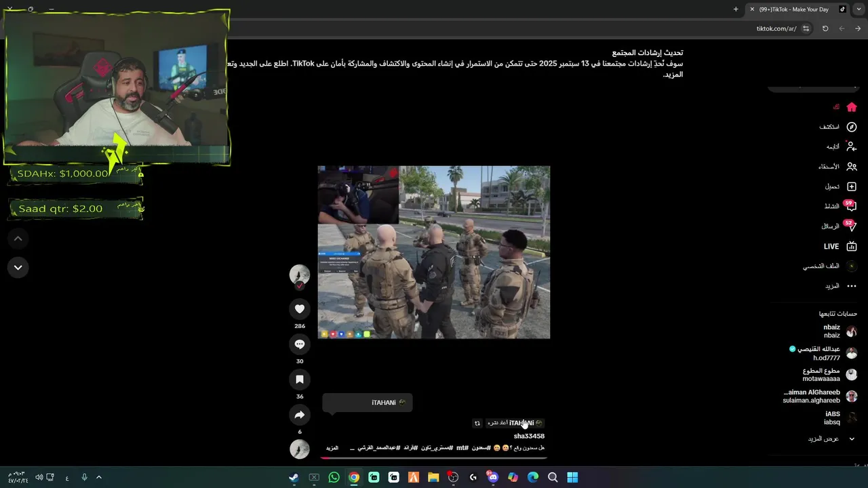
Task: Click the #mt hashtag in caption
Action: tap(462, 448)
